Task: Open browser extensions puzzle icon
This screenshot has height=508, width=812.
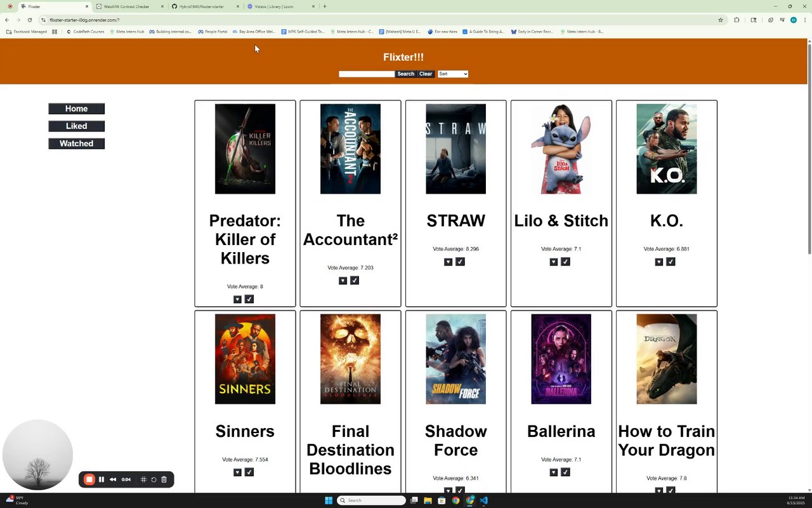Action: tap(737, 20)
